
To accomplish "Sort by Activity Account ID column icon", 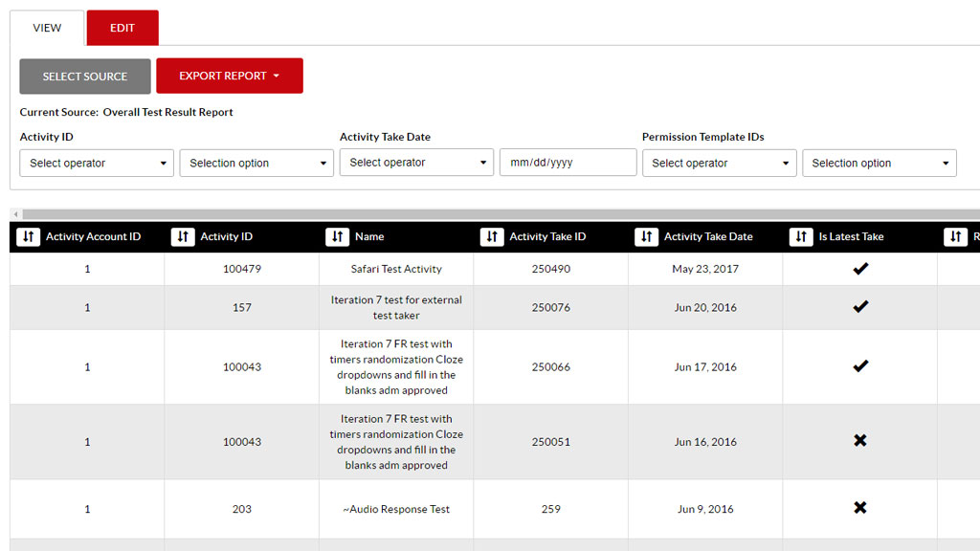I will point(28,237).
